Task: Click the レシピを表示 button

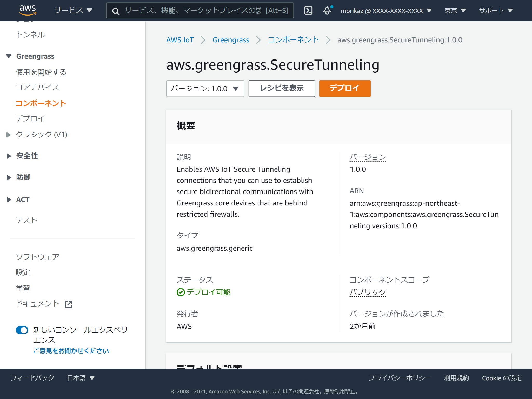Action: coord(281,88)
